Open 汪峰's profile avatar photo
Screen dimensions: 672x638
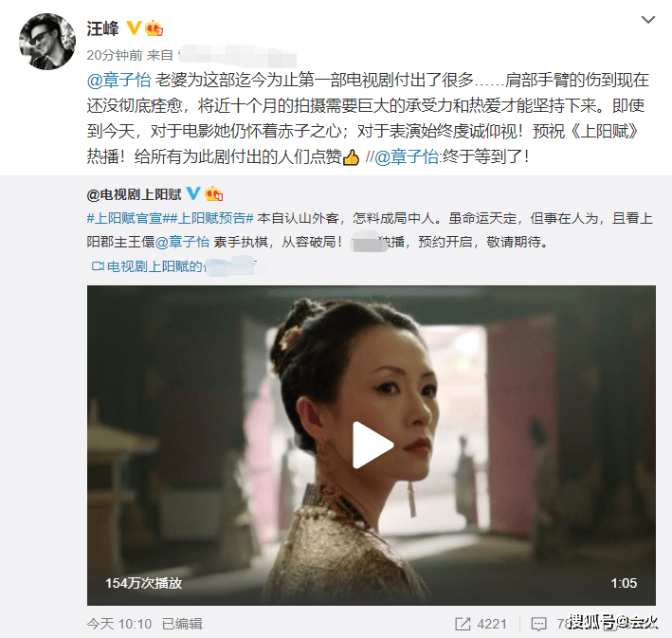pos(47,41)
